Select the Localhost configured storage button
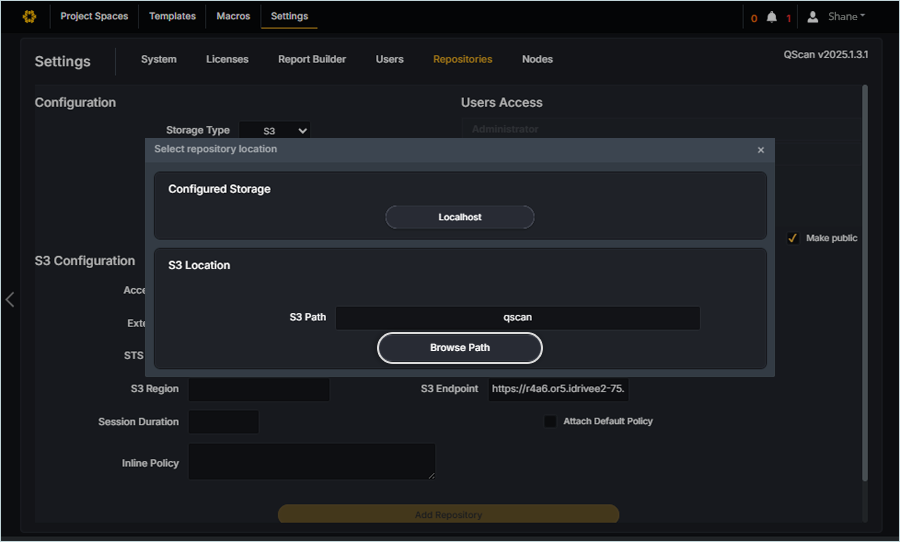 tap(460, 217)
